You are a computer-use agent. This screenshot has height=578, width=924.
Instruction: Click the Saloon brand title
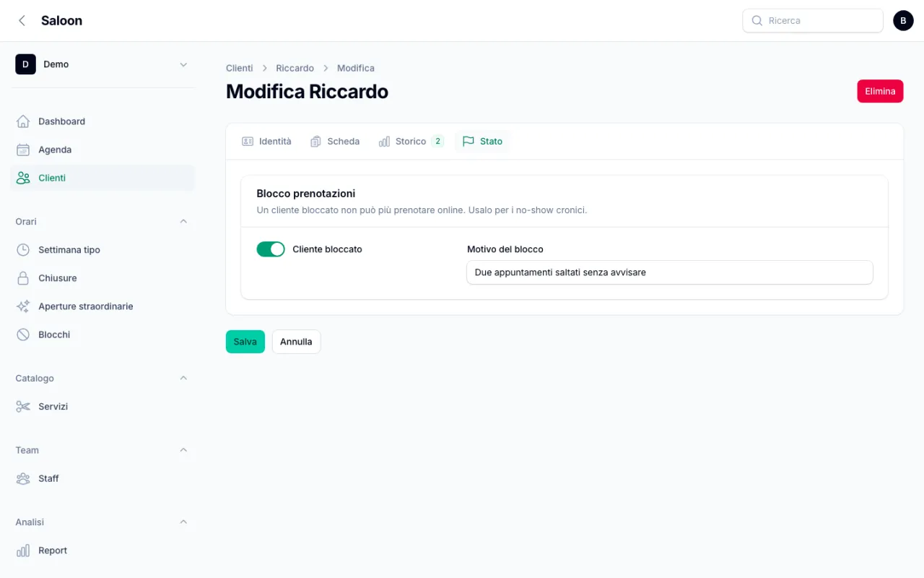coord(61,21)
